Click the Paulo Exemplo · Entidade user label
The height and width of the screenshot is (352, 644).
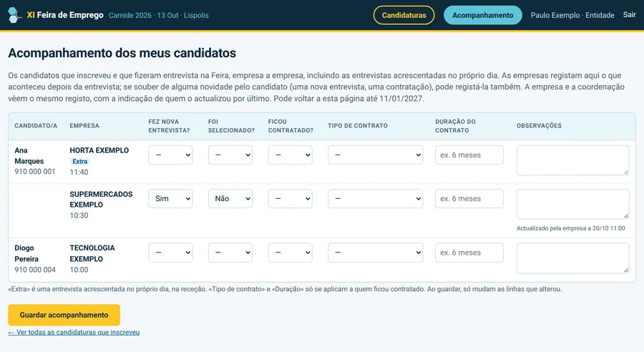pyautogui.click(x=572, y=15)
